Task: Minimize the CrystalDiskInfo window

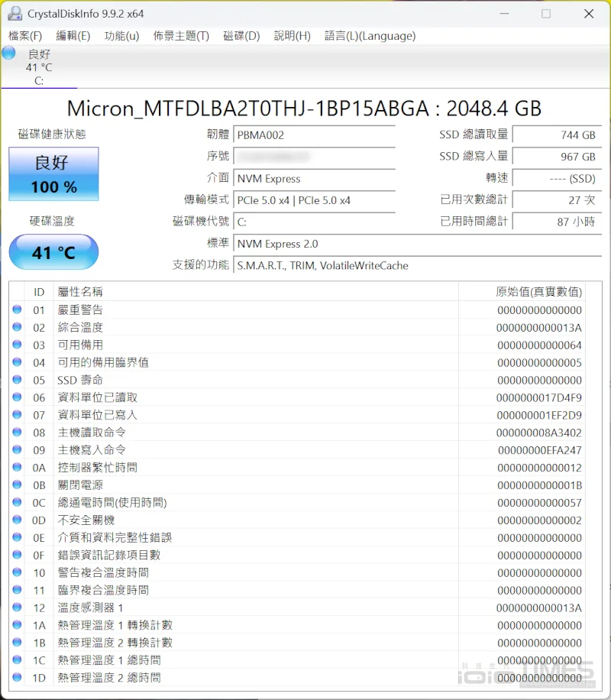Action: tap(504, 14)
